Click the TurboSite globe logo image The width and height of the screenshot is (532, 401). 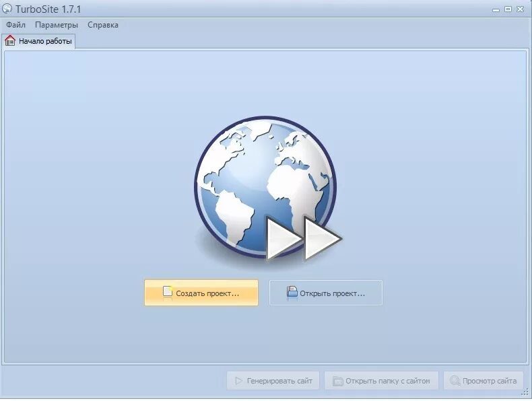pyautogui.click(x=268, y=188)
